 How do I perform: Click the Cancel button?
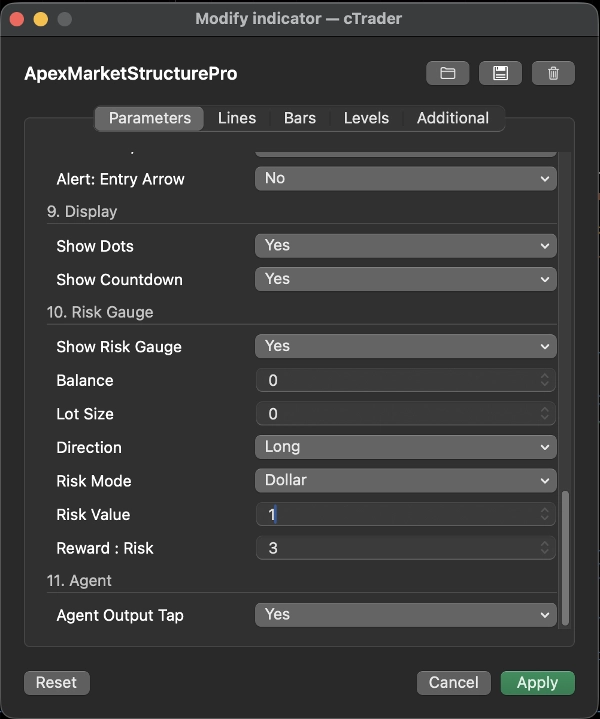[x=454, y=683]
